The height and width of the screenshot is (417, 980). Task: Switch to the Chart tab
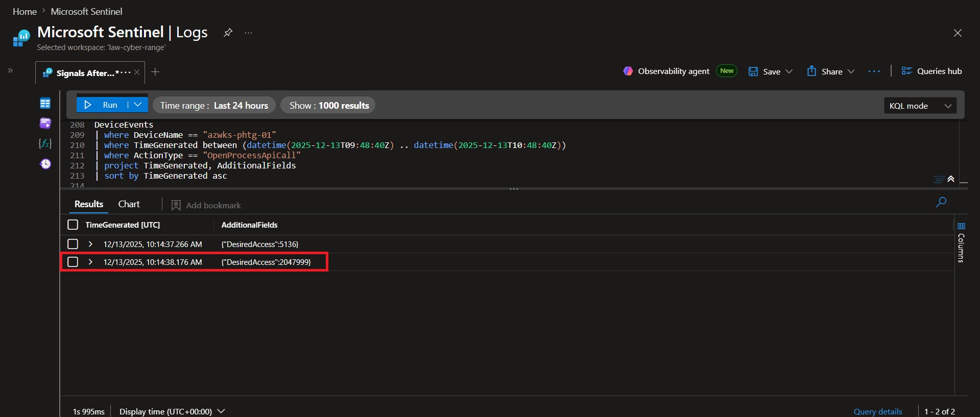[x=129, y=204]
